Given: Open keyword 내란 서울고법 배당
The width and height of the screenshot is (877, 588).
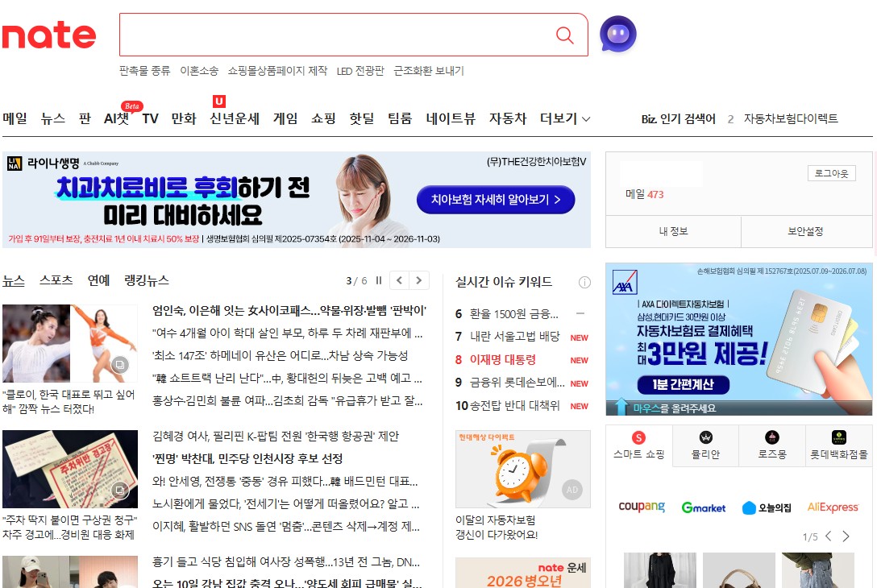Looking at the screenshot, I should (514, 337).
